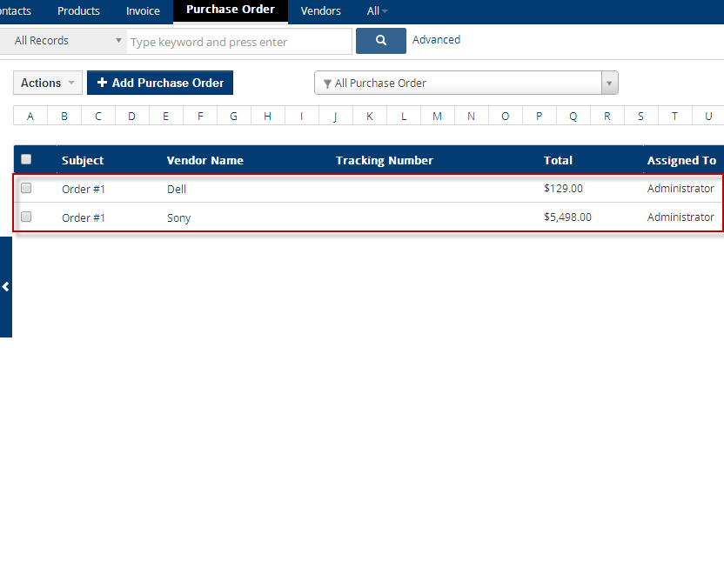Click the Sony vendor name
This screenshot has width=724, height=588.
coord(178,217)
